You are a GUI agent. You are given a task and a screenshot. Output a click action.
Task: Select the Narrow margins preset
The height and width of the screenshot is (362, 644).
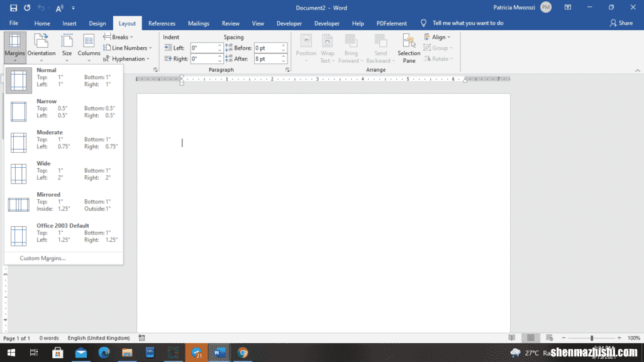[x=64, y=111]
